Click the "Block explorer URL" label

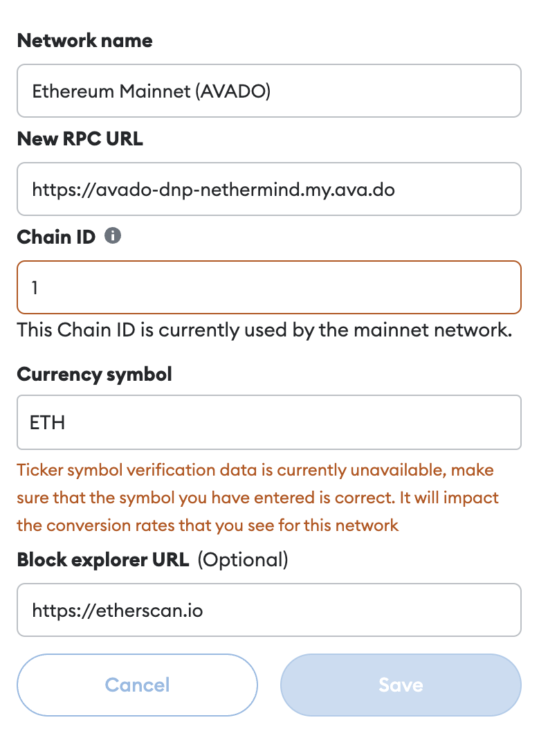point(102,560)
